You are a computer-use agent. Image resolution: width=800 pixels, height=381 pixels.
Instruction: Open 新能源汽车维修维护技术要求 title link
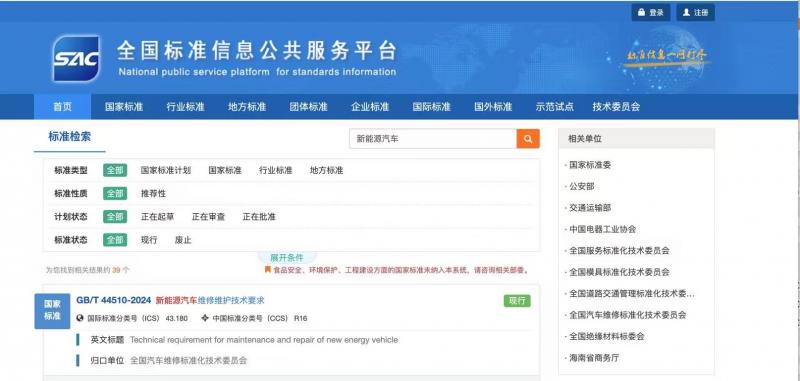point(210,300)
